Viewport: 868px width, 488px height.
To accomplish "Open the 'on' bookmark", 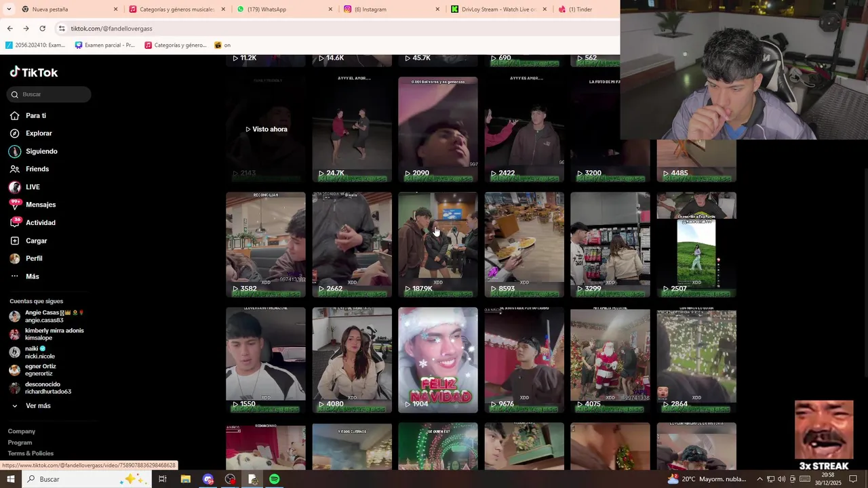I will [222, 45].
